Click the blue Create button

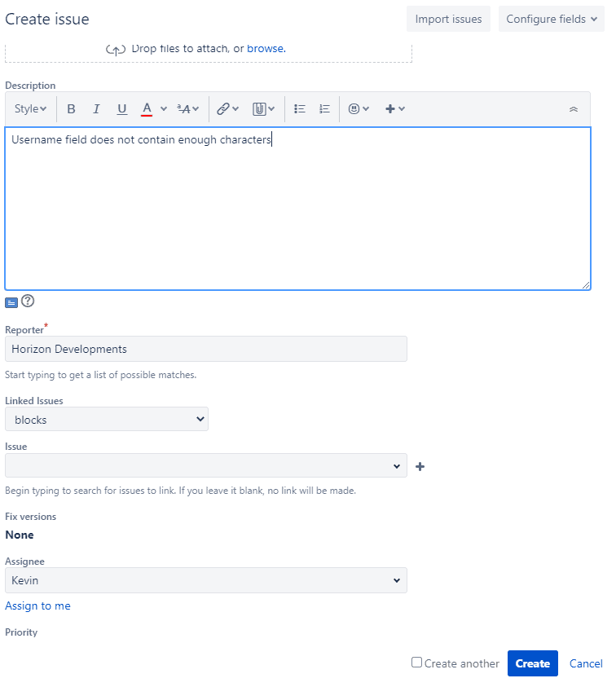pos(532,663)
